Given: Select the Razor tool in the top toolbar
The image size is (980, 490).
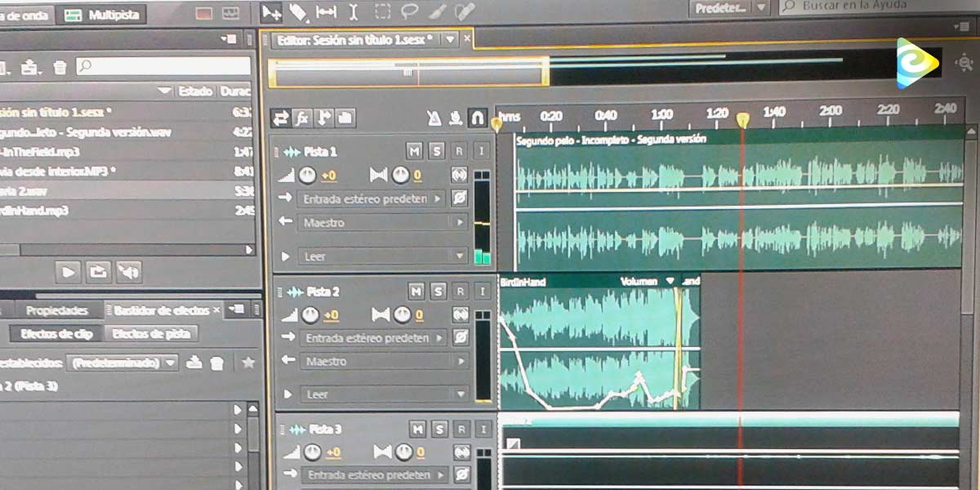Looking at the screenshot, I should pyautogui.click(x=298, y=11).
